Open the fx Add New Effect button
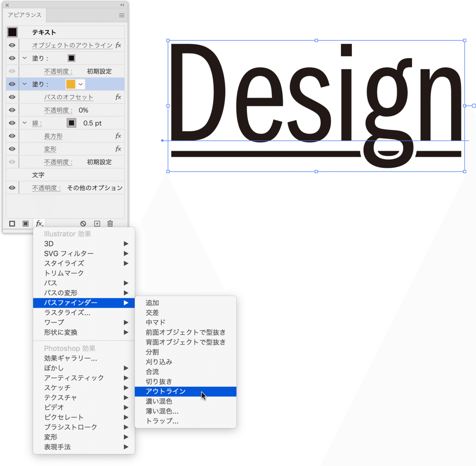Viewport: 476px width, 466px height. click(x=39, y=223)
